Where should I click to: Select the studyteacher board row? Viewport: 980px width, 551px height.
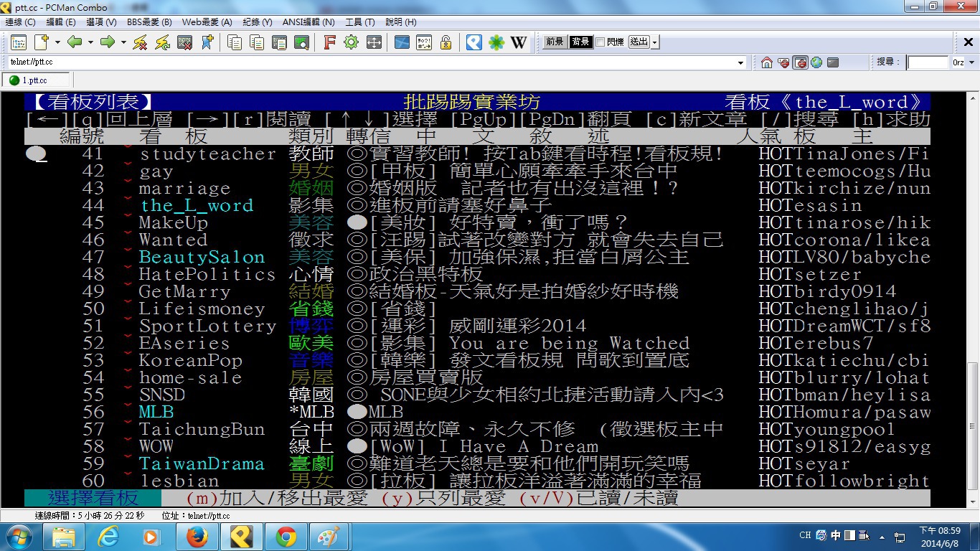477,154
